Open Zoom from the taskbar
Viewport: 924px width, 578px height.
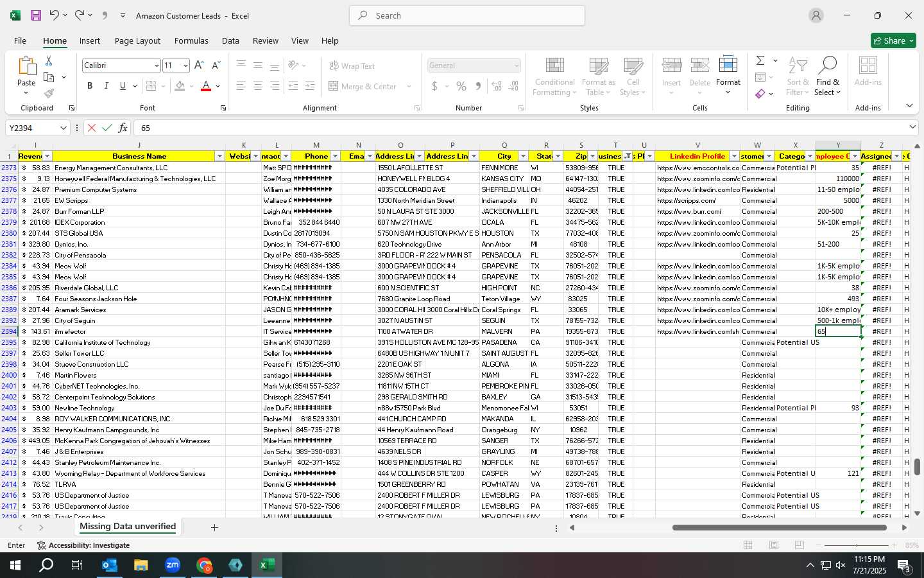[x=173, y=565]
